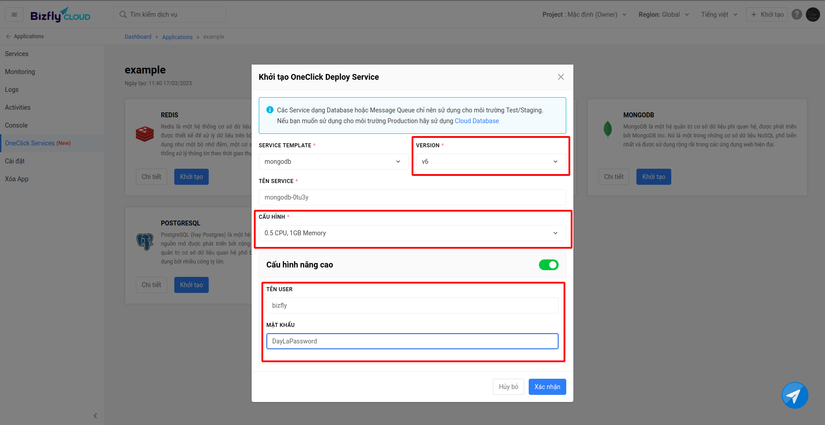
Task: Click MongoDB Khởi tạo button
Action: pos(653,177)
